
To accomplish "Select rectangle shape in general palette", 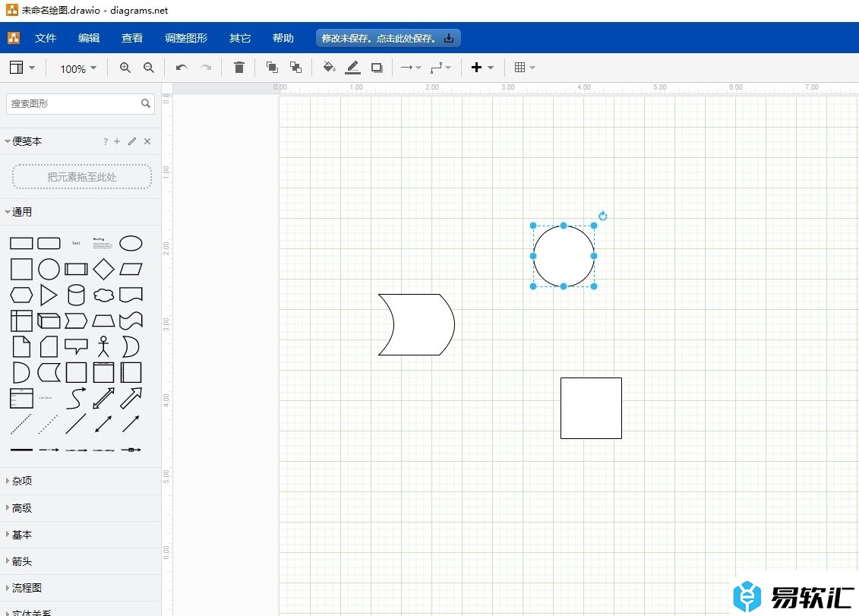I will (21, 243).
